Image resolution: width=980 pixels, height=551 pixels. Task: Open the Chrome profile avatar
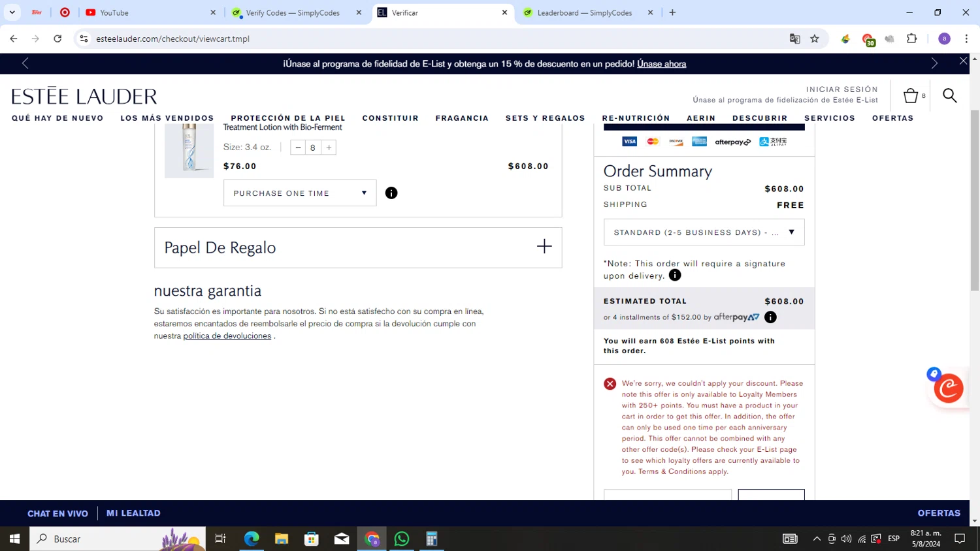(944, 39)
